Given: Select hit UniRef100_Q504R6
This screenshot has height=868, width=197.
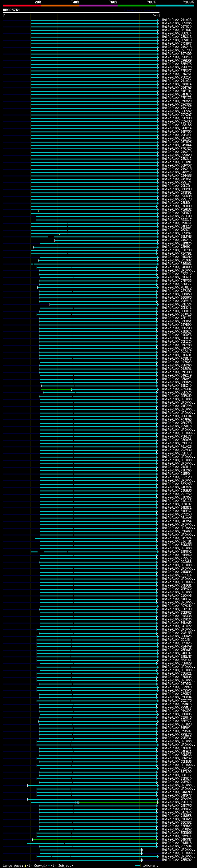Looking at the screenshot, I should click(x=177, y=799).
